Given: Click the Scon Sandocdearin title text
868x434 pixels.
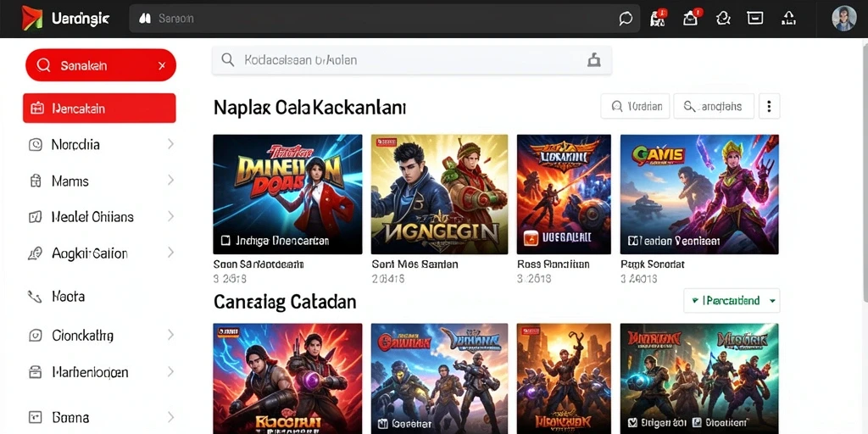Looking at the screenshot, I should tap(259, 264).
